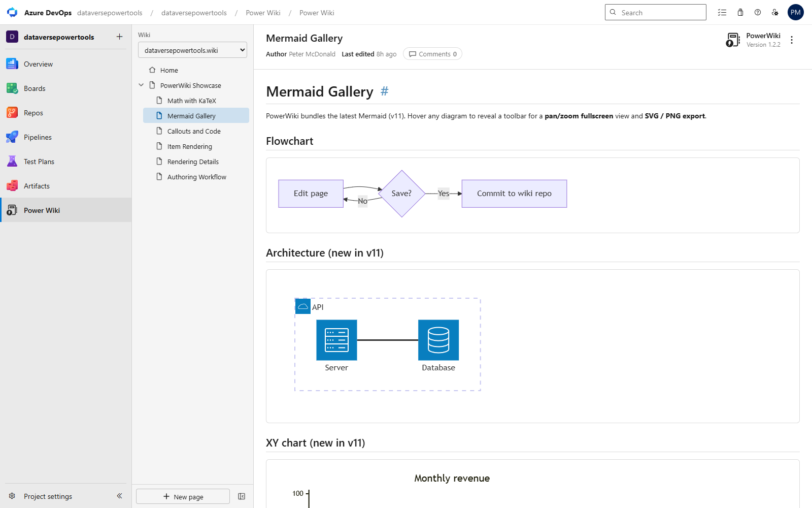Open the Rendering Details page
812x508 pixels.
pyautogui.click(x=193, y=162)
